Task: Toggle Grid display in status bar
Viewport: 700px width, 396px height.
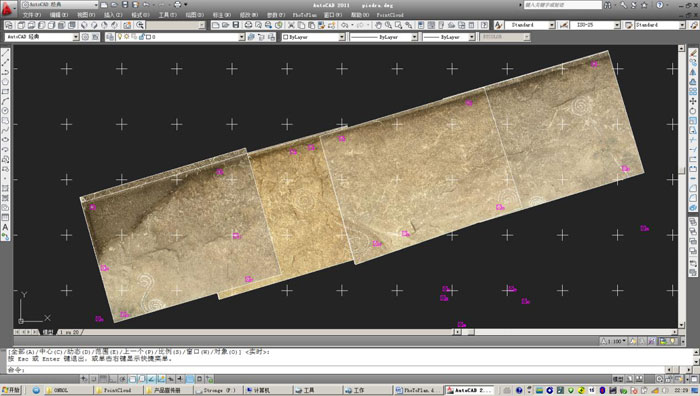Action: pyautogui.click(x=103, y=379)
